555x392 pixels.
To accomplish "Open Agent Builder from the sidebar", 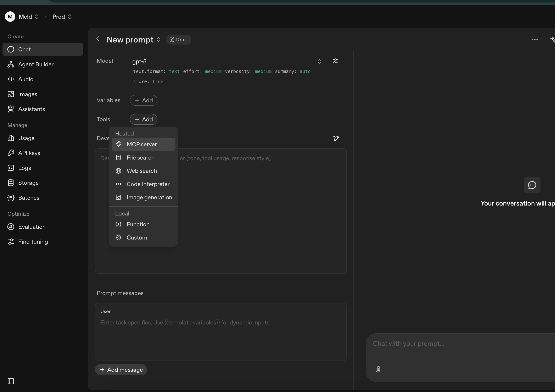I will [x=36, y=64].
